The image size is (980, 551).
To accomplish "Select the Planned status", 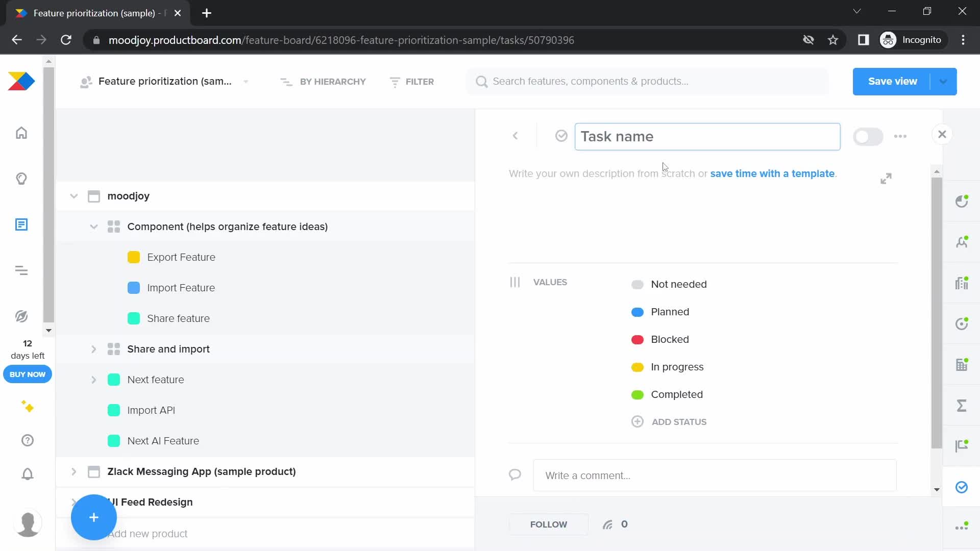I will (660, 312).
